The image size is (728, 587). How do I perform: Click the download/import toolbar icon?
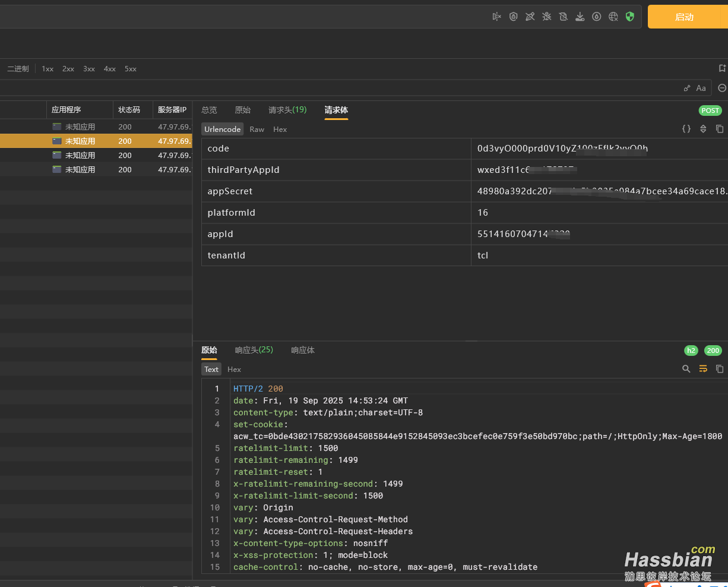click(x=580, y=17)
